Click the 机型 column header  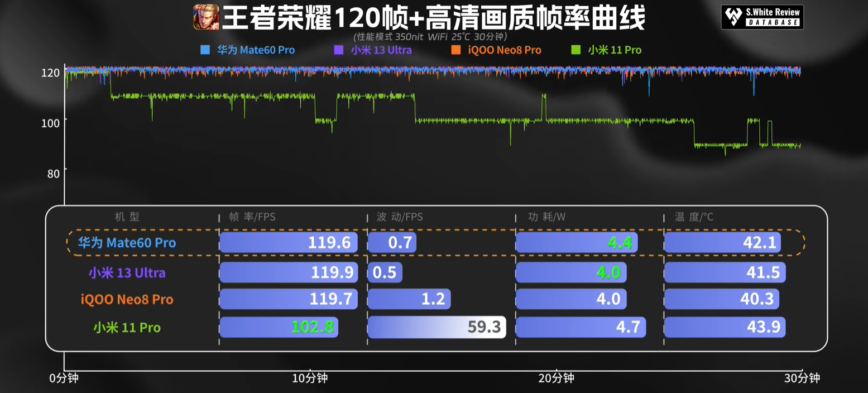(x=127, y=217)
